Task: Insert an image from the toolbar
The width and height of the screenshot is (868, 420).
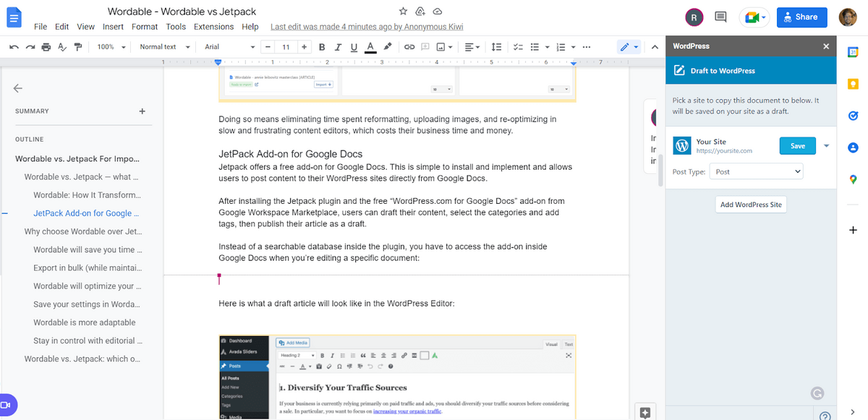Action: 441,46
